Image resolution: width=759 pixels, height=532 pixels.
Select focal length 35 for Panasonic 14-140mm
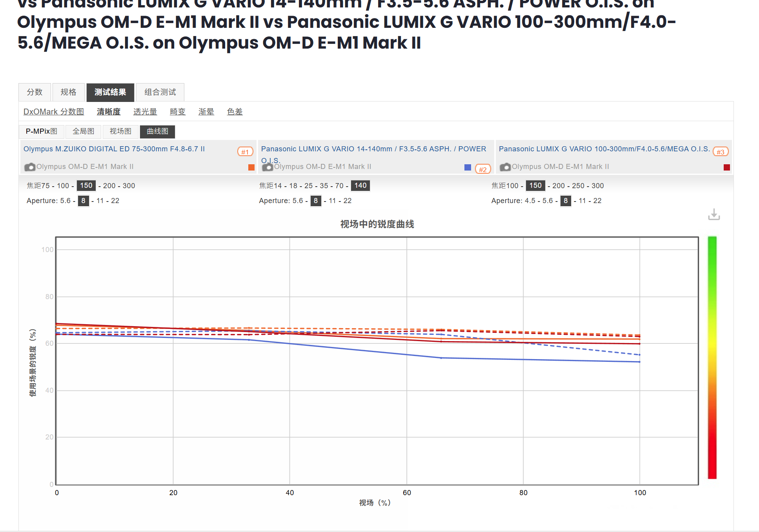tap(324, 186)
